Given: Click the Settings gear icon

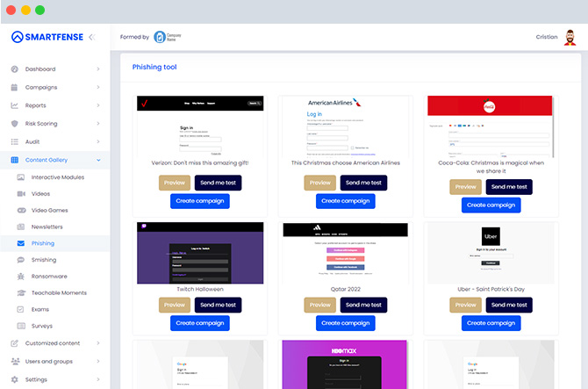Looking at the screenshot, I should coord(14,379).
